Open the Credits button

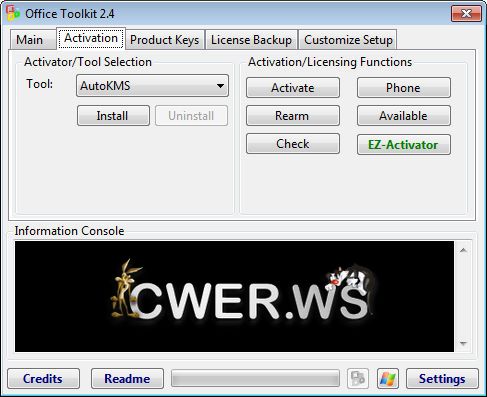pyautogui.click(x=43, y=379)
